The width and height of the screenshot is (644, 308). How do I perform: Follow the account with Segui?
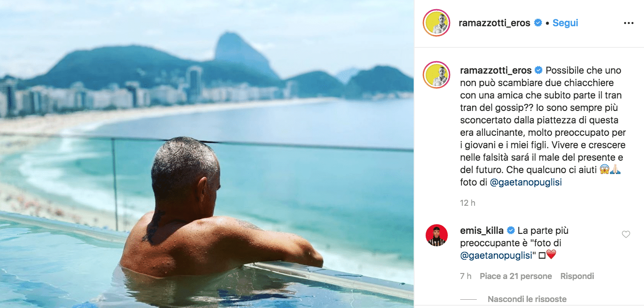point(565,23)
